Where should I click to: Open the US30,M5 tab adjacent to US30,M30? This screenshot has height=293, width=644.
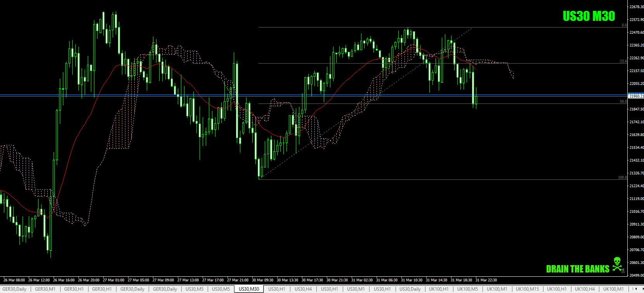click(221, 289)
